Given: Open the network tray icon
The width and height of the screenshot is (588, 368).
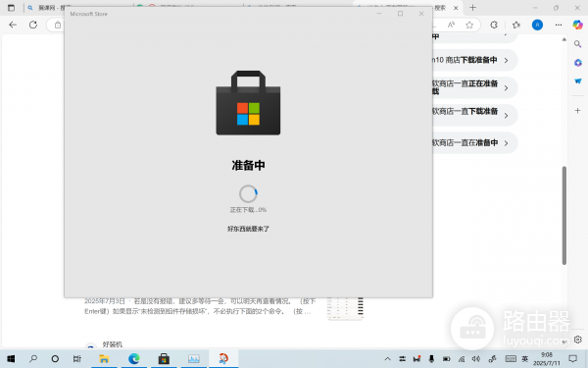Looking at the screenshot, I should pos(462,359).
